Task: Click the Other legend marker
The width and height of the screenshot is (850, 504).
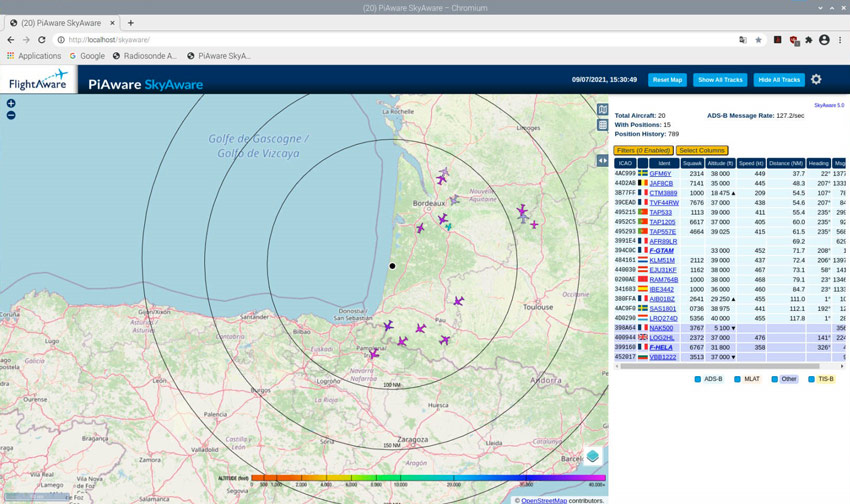Action: pos(775,379)
